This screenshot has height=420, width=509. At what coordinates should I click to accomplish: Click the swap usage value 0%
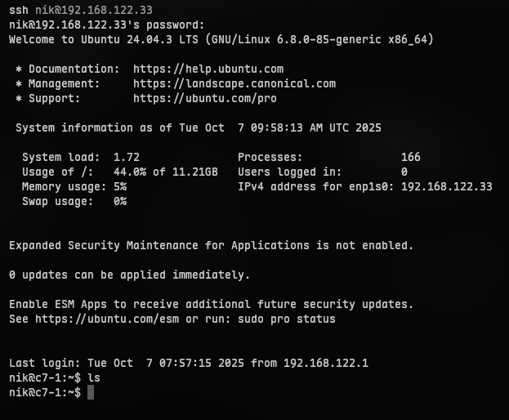[120, 201]
